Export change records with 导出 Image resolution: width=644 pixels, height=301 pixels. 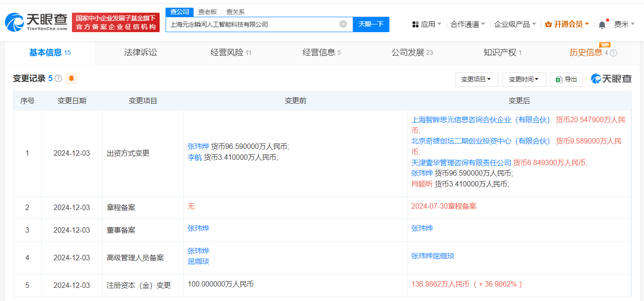point(566,79)
